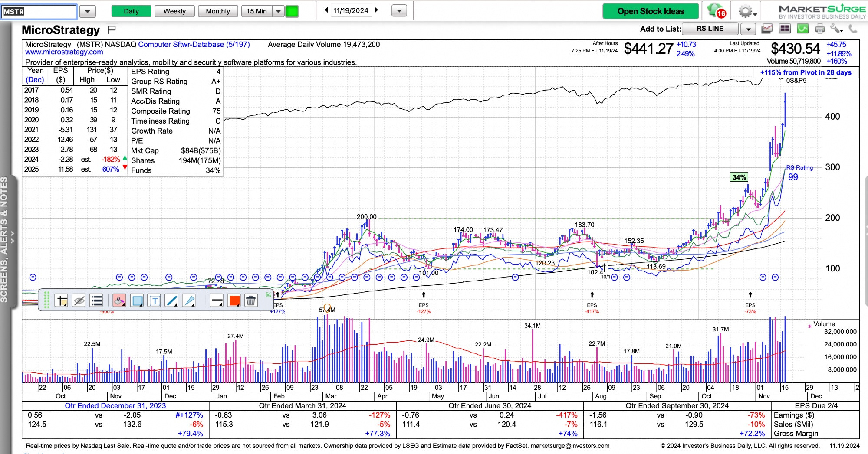Click the up arrow above EPS -417% marker
The width and height of the screenshot is (868, 454).
[592, 295]
